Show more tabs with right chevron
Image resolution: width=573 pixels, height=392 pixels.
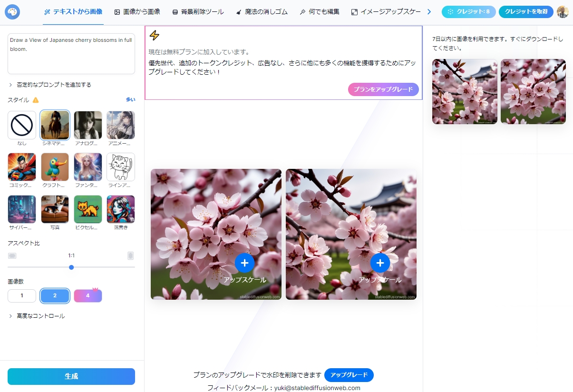coord(429,12)
